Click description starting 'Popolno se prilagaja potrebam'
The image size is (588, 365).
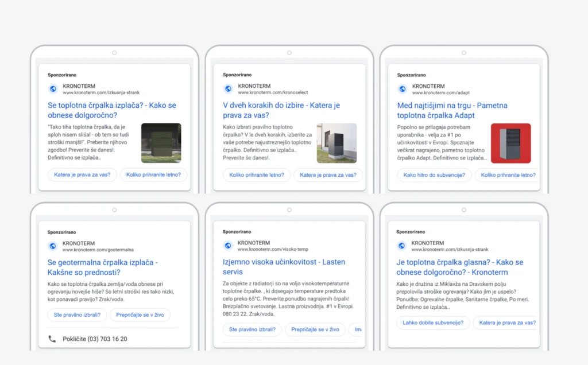coord(442,142)
